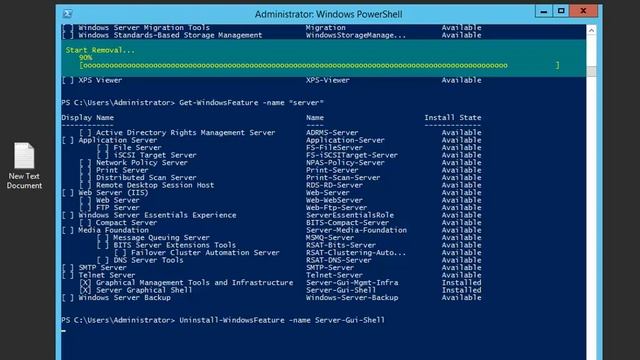
Task: Click the BITS Server Extensions Tools entry
Action: click(175, 245)
